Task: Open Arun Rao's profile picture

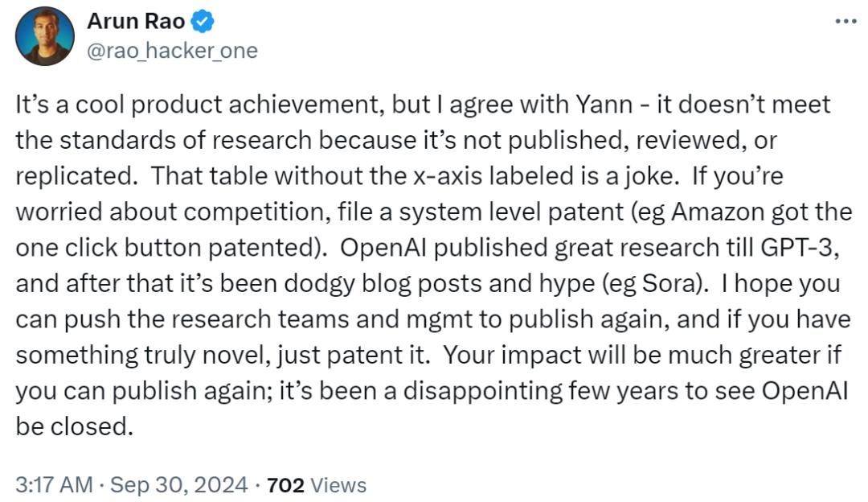Action: (45, 37)
